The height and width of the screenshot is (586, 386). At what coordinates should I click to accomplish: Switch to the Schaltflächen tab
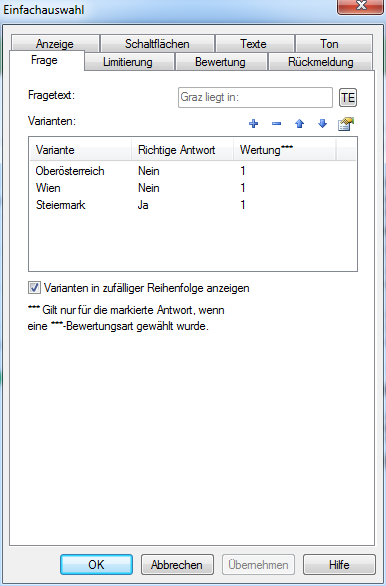(157, 43)
